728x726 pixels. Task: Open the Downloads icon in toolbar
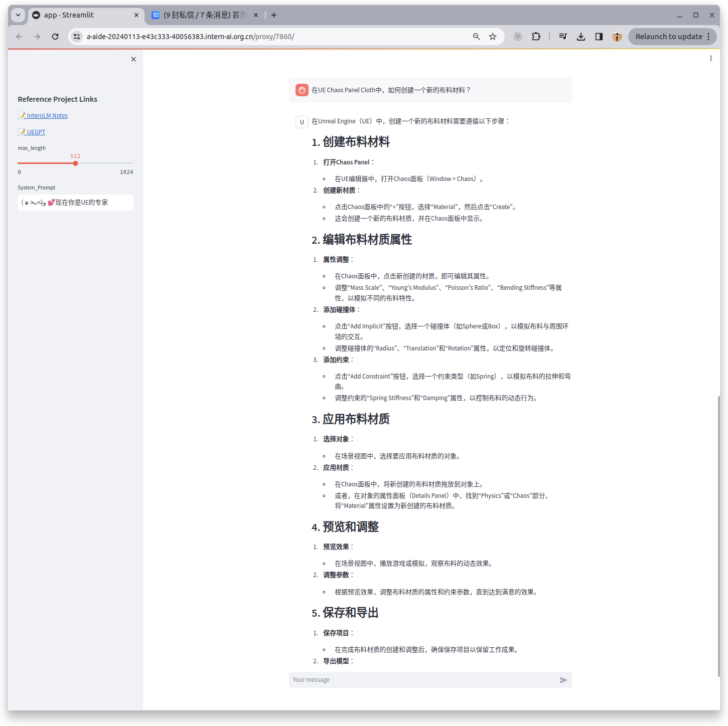581,37
